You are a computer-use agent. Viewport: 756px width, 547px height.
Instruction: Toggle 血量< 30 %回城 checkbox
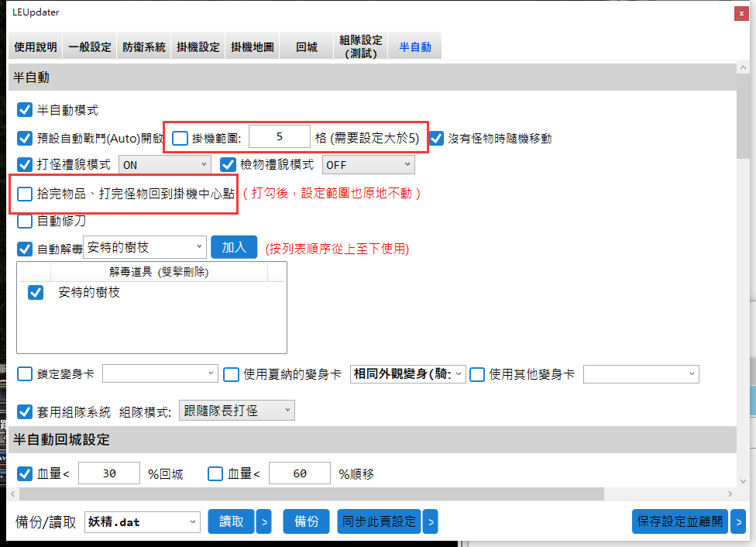click(x=25, y=473)
